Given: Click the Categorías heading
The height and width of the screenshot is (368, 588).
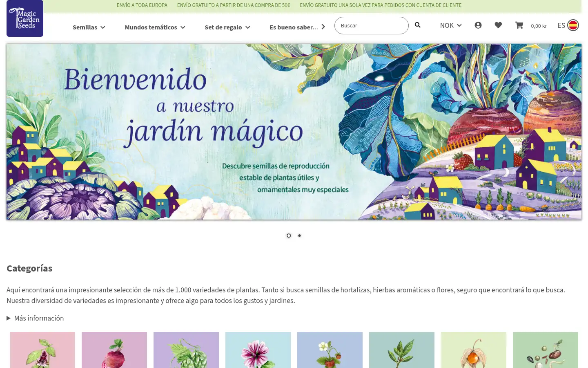Looking at the screenshot, I should pos(29,268).
